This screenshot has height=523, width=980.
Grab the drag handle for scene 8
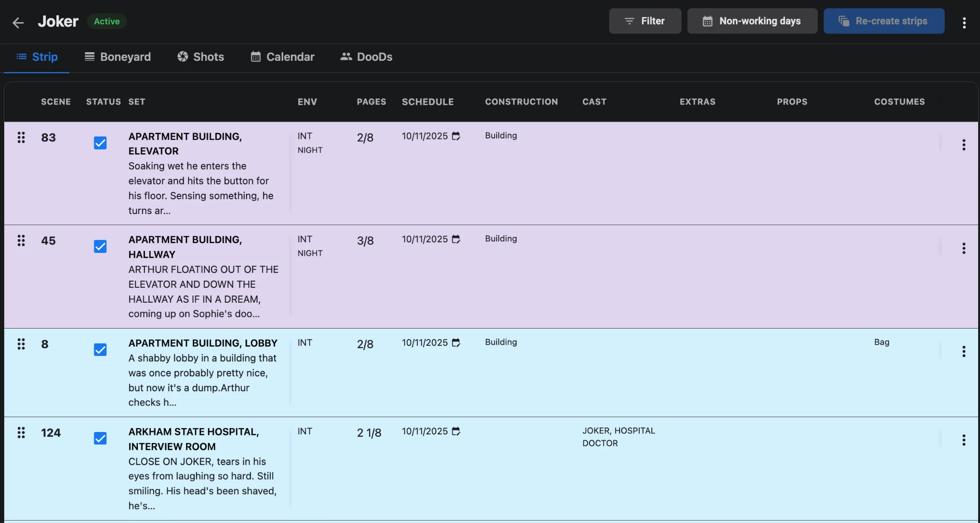pyautogui.click(x=21, y=344)
